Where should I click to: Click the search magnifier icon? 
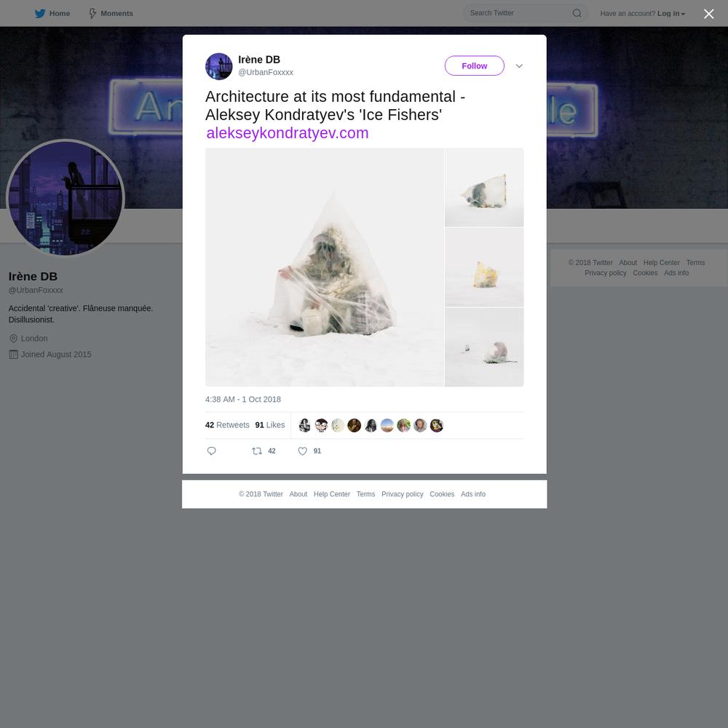[577, 13]
